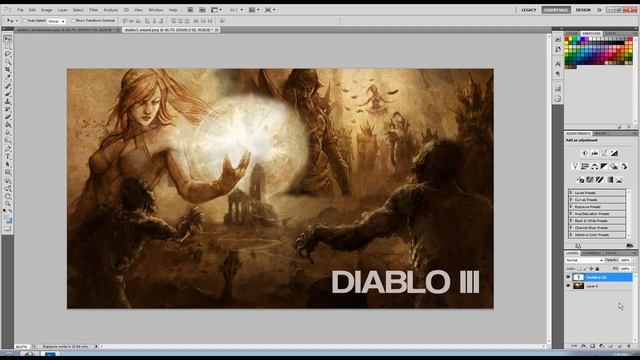
Task: Expand Selective Color Presets list
Action: [x=571, y=235]
